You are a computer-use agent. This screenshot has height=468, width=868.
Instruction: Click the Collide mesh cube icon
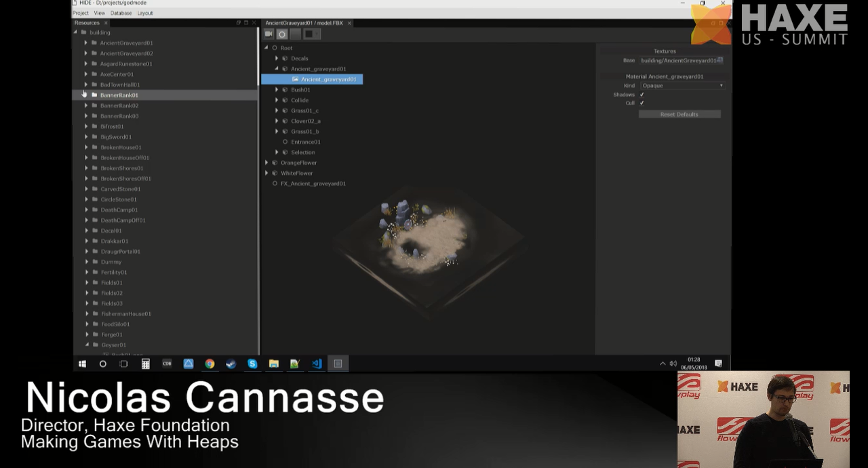285,100
